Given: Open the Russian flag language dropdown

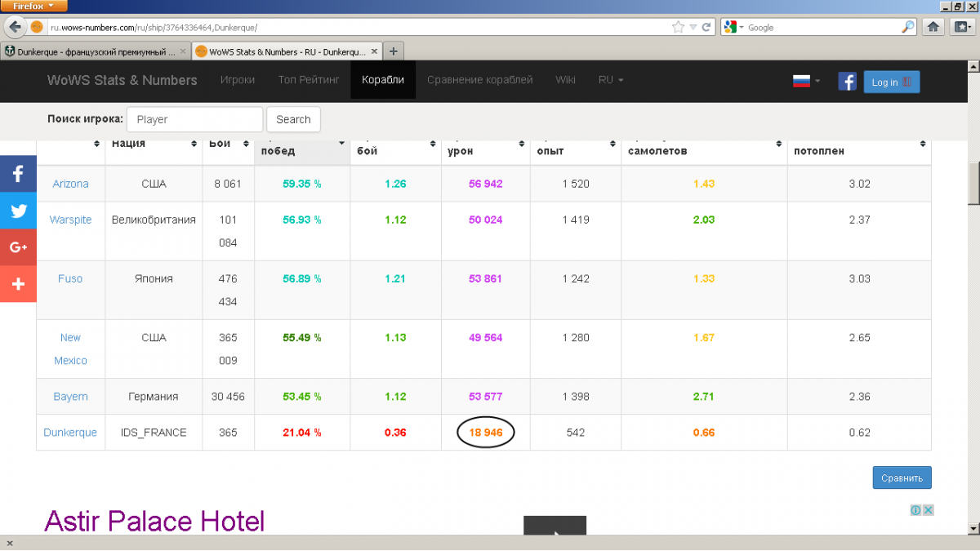Looking at the screenshot, I should [x=806, y=82].
